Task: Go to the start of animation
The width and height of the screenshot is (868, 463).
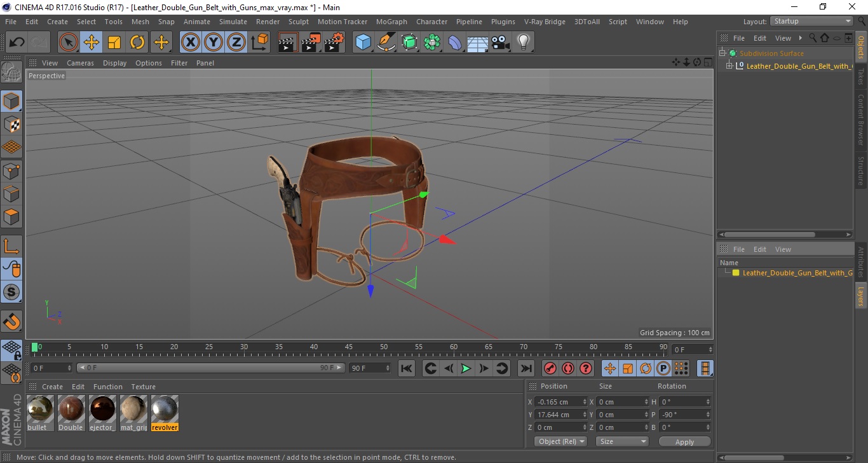Action: coord(407,368)
